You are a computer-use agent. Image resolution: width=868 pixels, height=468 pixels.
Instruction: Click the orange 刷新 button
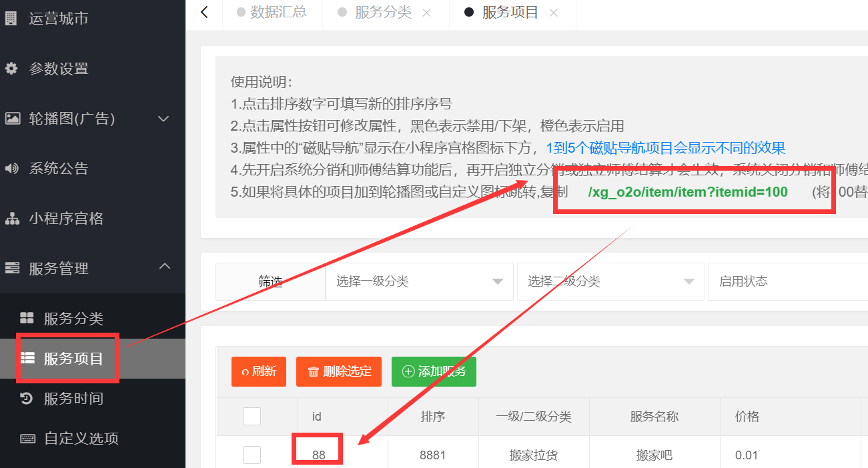tap(259, 371)
